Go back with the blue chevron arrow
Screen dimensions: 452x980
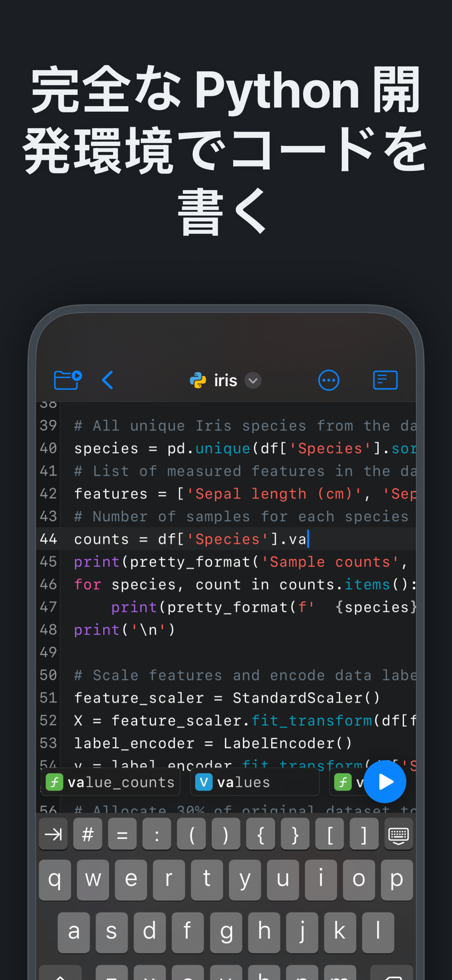108,380
